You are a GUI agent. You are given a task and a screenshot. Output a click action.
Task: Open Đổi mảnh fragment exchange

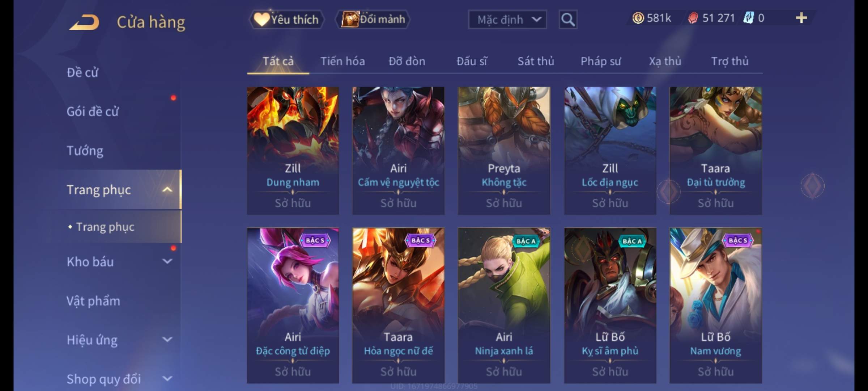pos(373,19)
